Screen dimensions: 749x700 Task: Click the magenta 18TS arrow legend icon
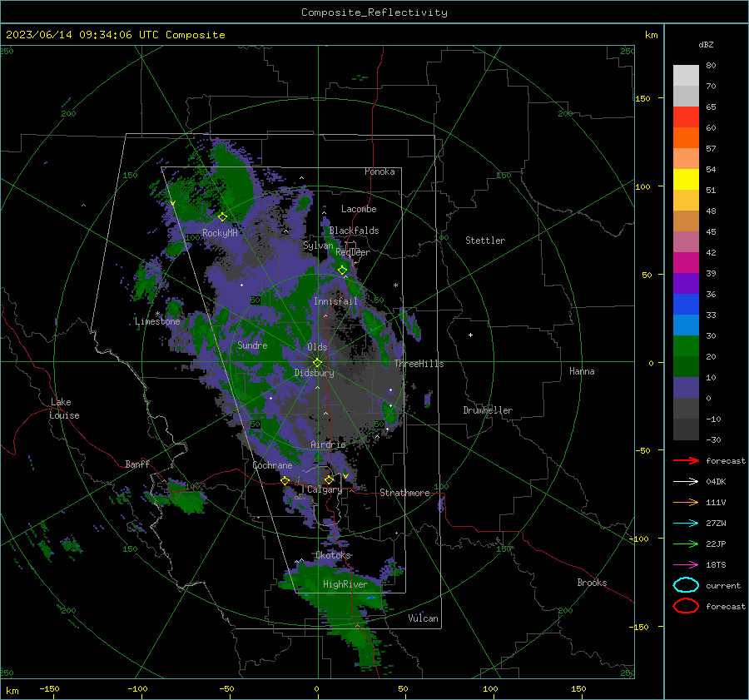(686, 565)
